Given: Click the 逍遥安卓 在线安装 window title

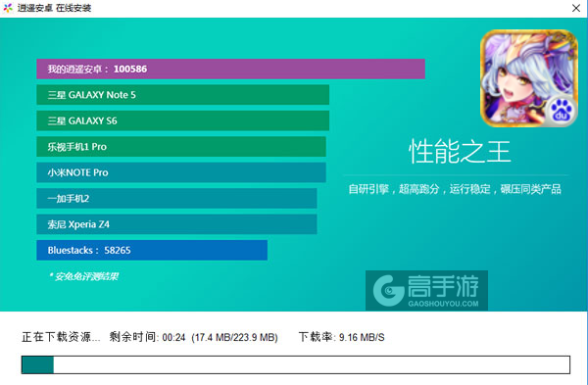Looking at the screenshot, I should pyautogui.click(x=54, y=8).
